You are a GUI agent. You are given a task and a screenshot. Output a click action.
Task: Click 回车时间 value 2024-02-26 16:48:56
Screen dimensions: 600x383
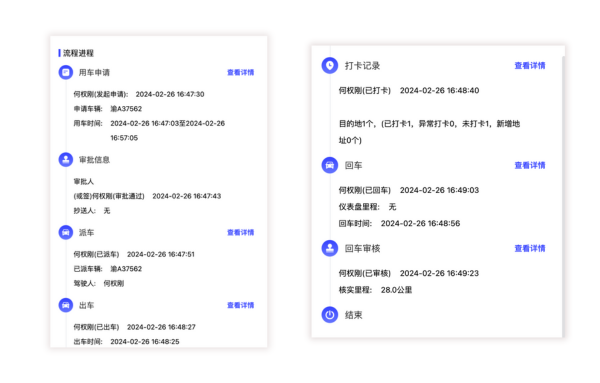pyautogui.click(x=420, y=223)
